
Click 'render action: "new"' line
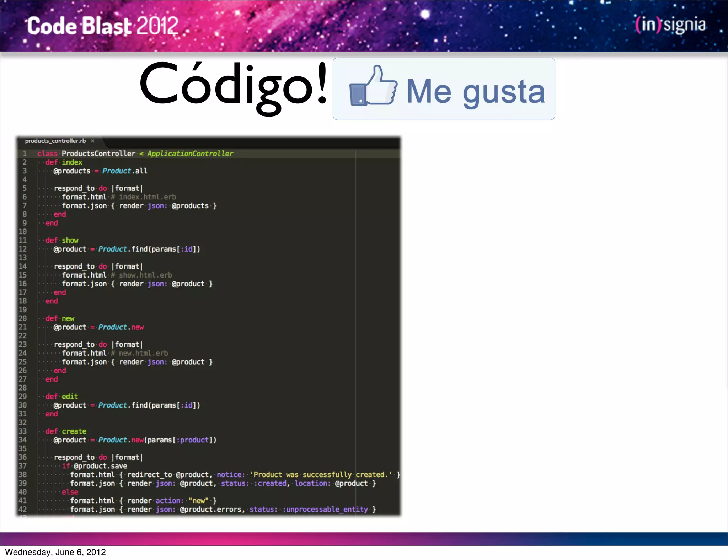point(144,501)
